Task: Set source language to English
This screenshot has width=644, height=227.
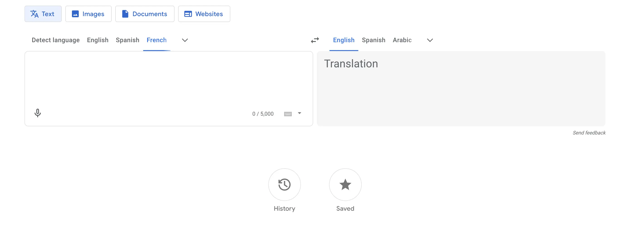Action: coord(98,40)
